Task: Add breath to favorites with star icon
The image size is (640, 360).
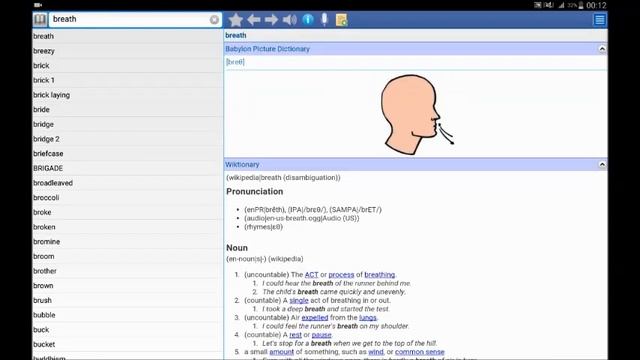Action: click(236, 20)
